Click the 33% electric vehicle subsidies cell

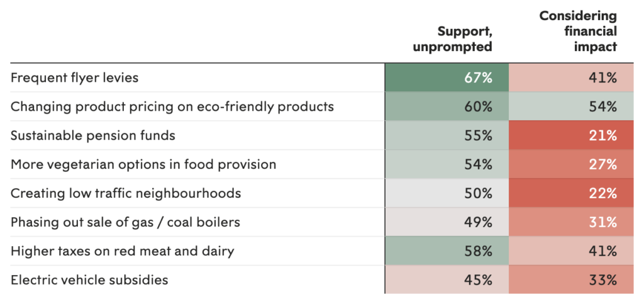pos(570,279)
